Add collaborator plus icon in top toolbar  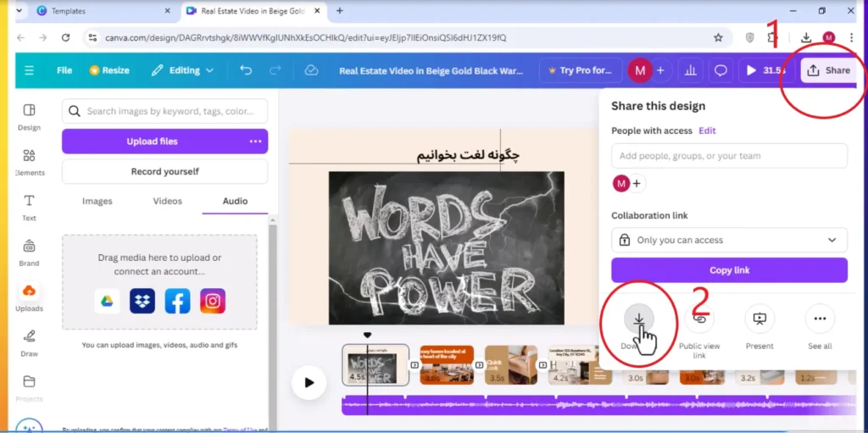[x=660, y=70]
